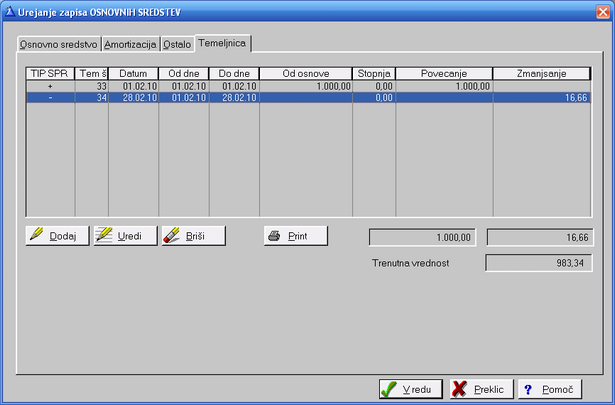The image size is (615, 405).
Task: Click the Povecanje column header
Action: click(444, 74)
